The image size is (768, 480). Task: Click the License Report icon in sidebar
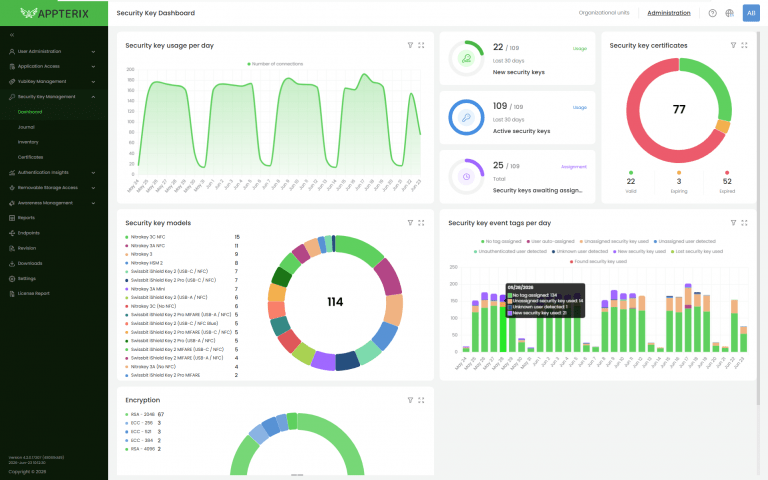click(x=12, y=294)
